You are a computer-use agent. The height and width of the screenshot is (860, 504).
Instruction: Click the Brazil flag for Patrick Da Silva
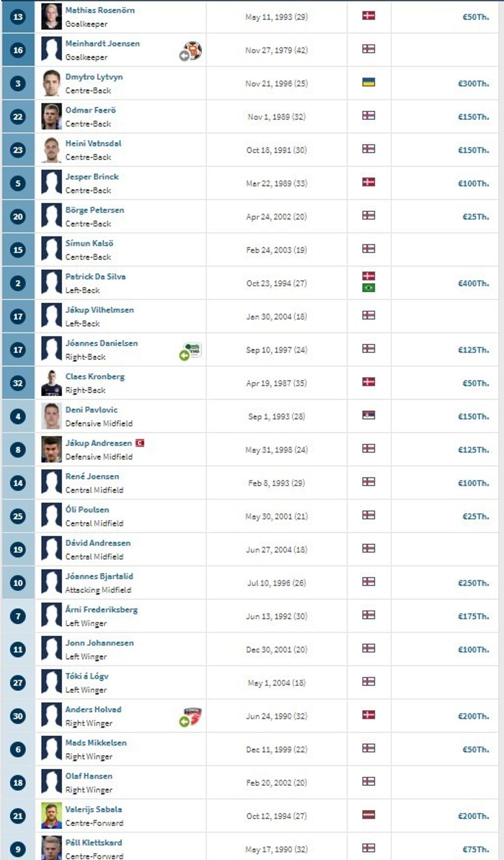(x=368, y=288)
